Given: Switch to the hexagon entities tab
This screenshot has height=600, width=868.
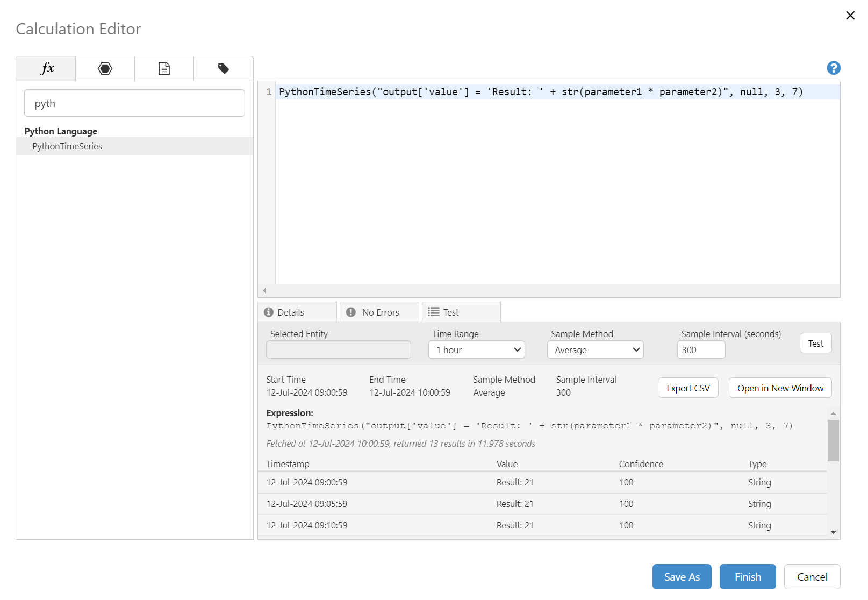Looking at the screenshot, I should (x=105, y=68).
